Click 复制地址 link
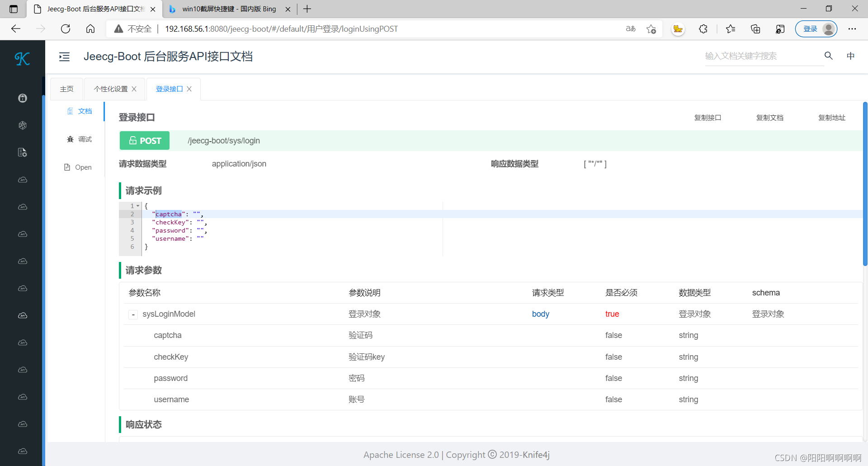This screenshot has width=868, height=466. 832,118
